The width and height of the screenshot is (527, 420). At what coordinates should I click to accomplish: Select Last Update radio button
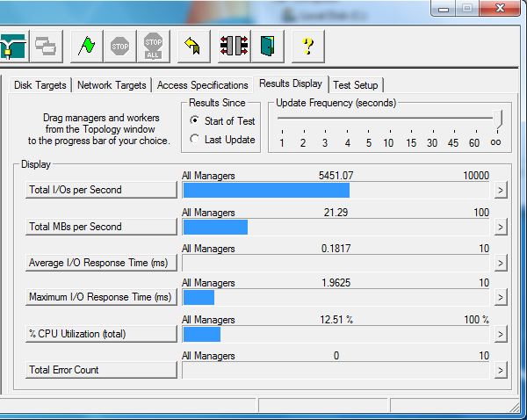click(x=194, y=139)
